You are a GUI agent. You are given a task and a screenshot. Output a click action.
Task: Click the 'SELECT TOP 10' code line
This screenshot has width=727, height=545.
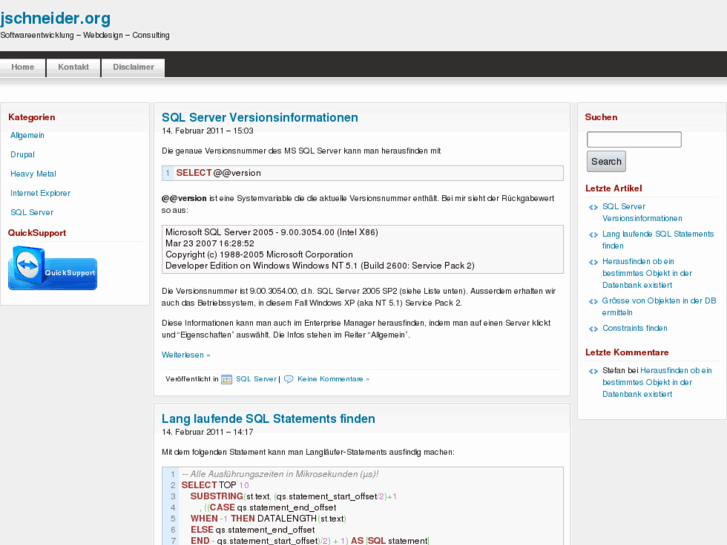[x=215, y=485]
